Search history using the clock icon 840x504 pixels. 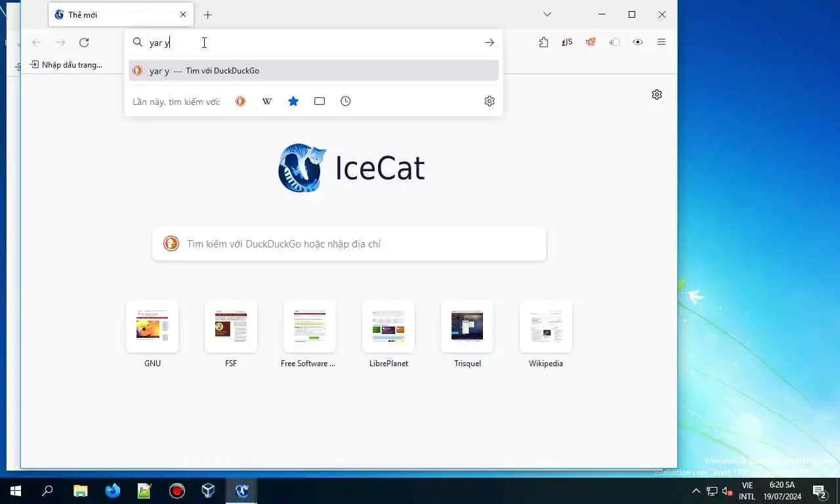(346, 101)
